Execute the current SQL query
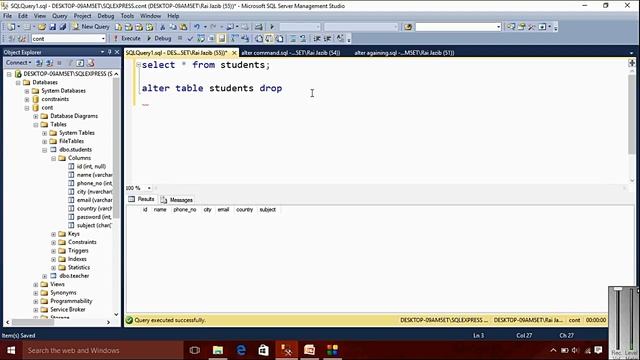 [x=127, y=38]
